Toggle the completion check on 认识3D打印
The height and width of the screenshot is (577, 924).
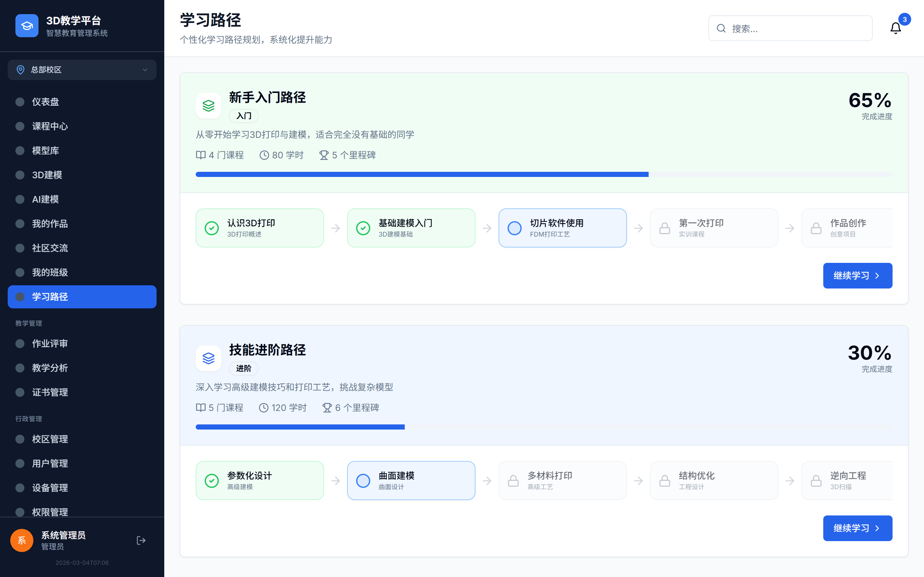pos(212,228)
